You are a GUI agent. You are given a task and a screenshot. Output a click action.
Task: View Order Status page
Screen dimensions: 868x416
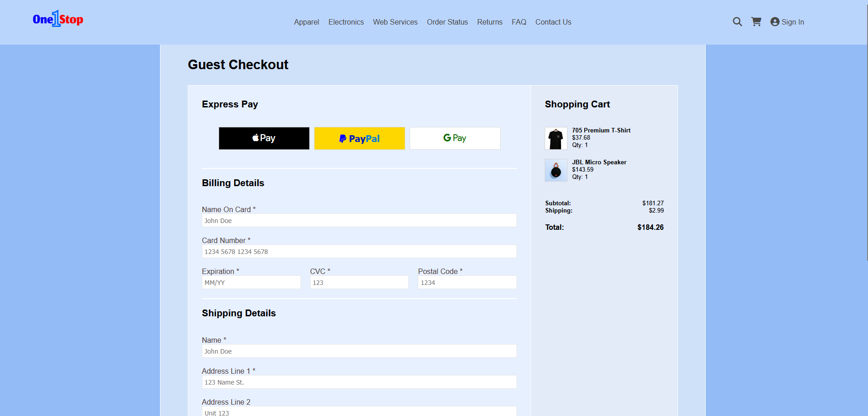click(x=447, y=22)
